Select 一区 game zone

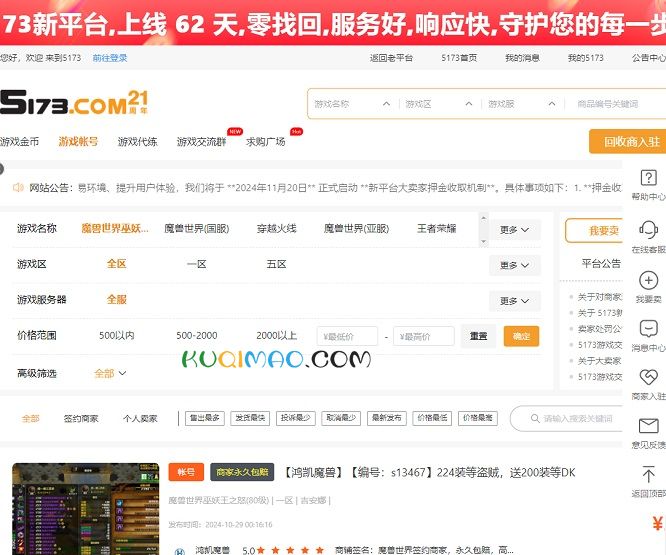[x=197, y=264]
